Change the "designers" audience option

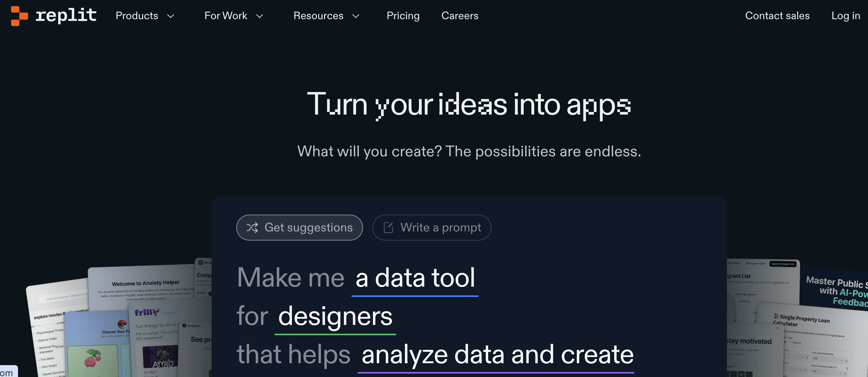click(x=335, y=316)
